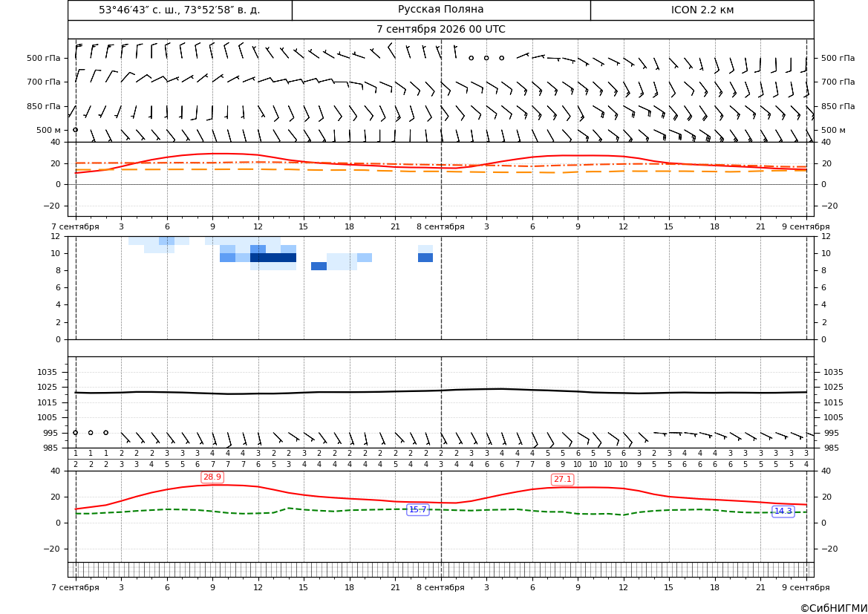This screenshot has height=614, width=868.
Task: Select the Русская Поляна title cell
Action: tap(440, 10)
